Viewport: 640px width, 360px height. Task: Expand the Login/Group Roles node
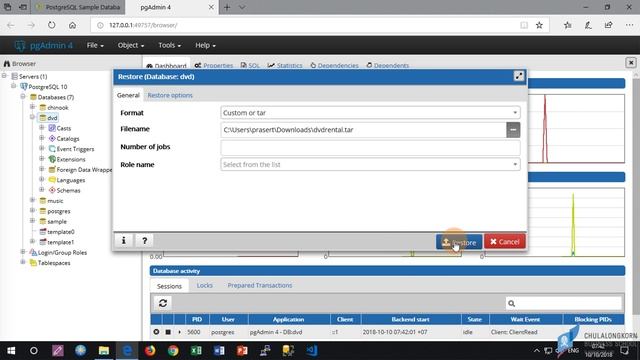click(x=23, y=252)
